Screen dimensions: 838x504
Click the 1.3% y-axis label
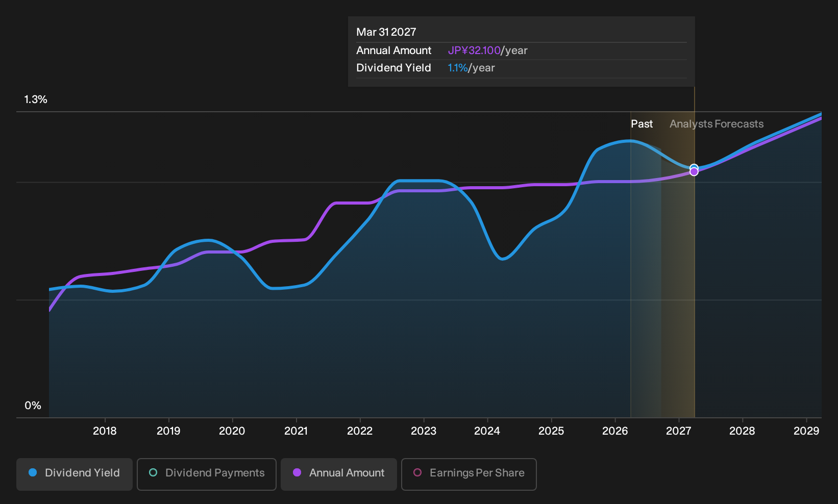tap(36, 99)
